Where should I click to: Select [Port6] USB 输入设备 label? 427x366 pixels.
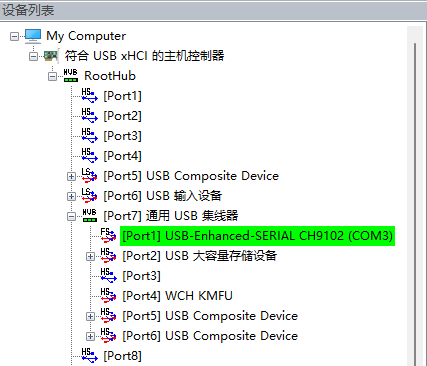coord(163,196)
